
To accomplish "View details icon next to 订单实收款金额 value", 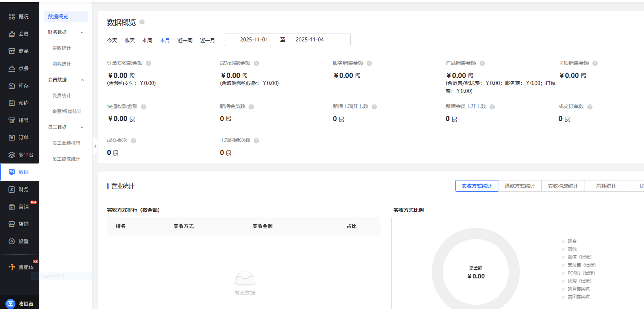I will click(x=132, y=76).
